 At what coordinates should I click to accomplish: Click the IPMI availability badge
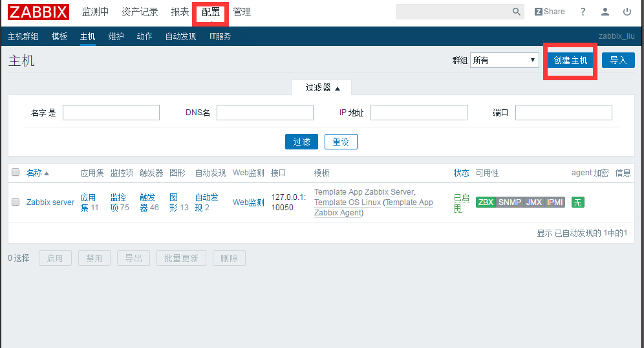click(x=555, y=202)
